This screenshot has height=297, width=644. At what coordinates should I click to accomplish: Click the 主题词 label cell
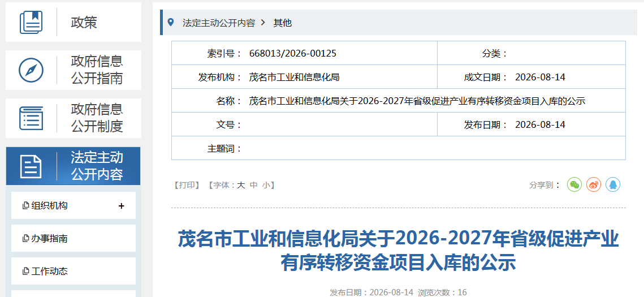point(226,148)
